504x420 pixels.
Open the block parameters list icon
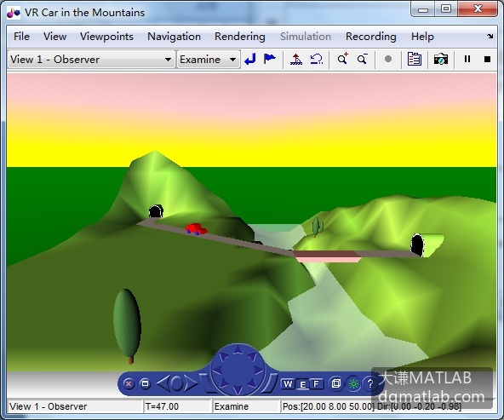(x=415, y=59)
